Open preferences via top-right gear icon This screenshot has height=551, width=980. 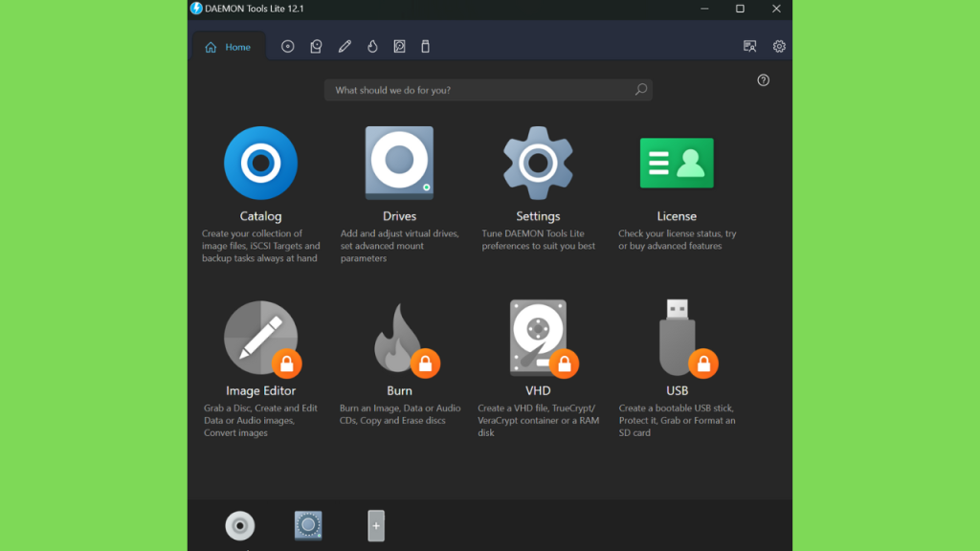pos(779,47)
